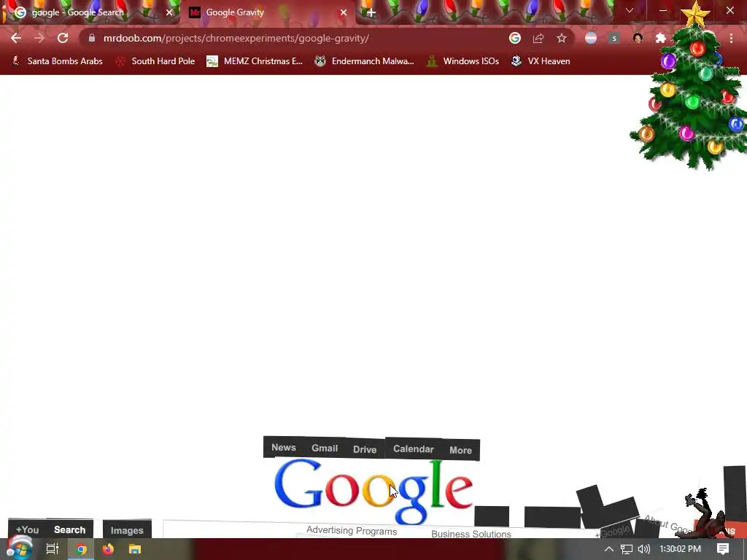Click the Advertising Programs link
Viewport: 747px width, 560px height.
(352, 531)
